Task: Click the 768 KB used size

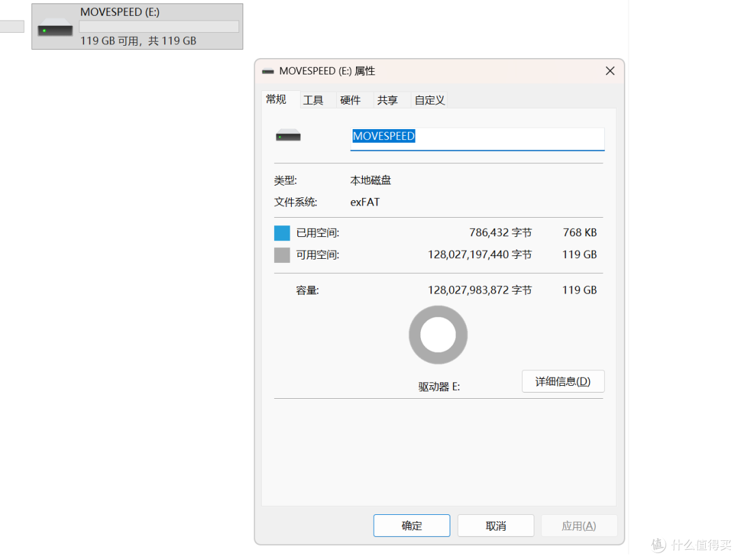Action: [580, 233]
